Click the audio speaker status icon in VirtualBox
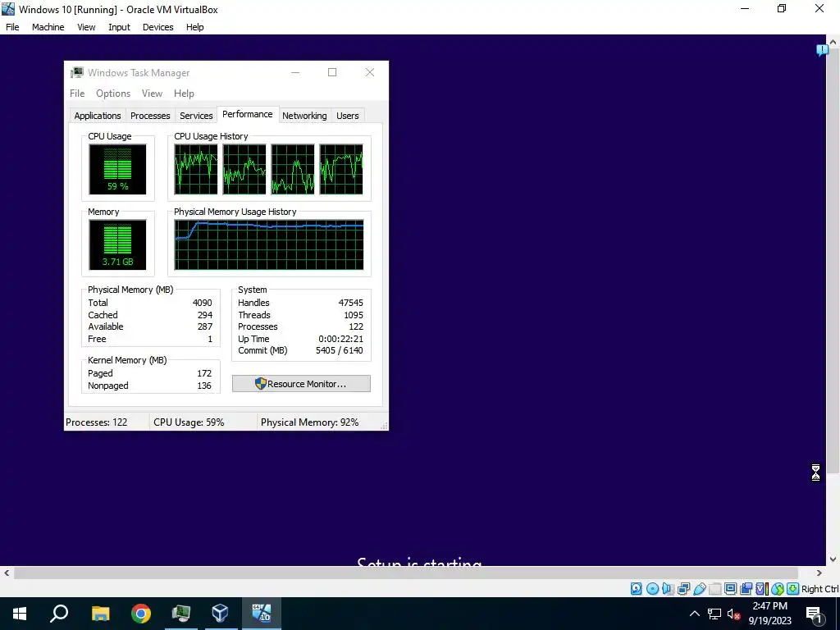Image resolution: width=840 pixels, height=630 pixels. point(668,589)
